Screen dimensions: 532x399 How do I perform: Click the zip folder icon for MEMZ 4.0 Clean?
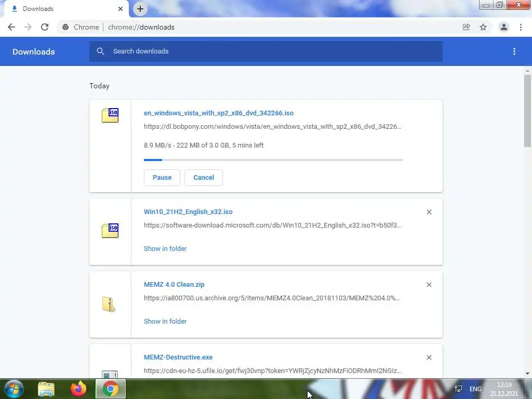pyautogui.click(x=109, y=304)
